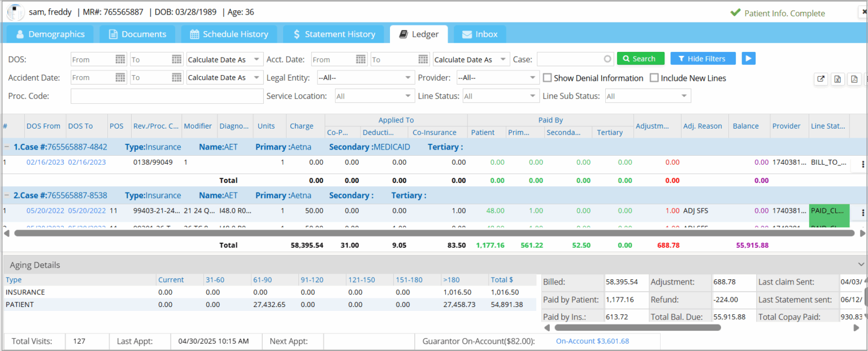Enable Show Denial Information
Image resolution: width=868 pixels, height=351 pixels.
click(x=547, y=78)
